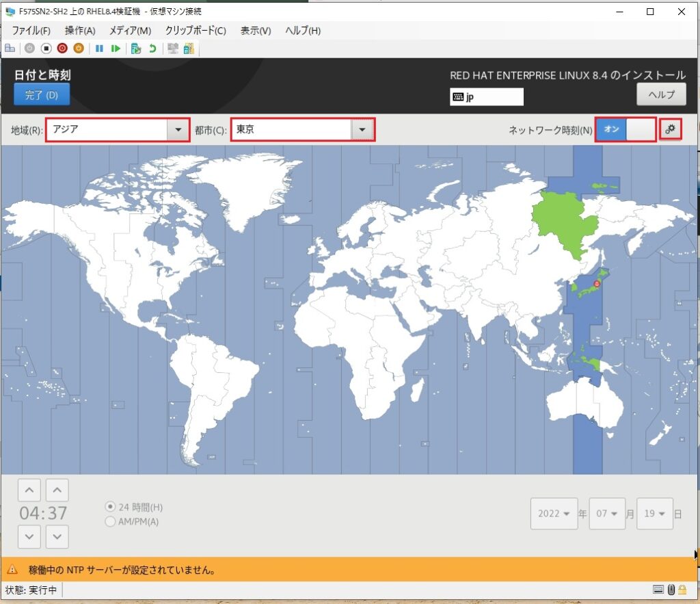Open the 表示(V) menu
Screen dimensions: 700x604
tap(256, 30)
